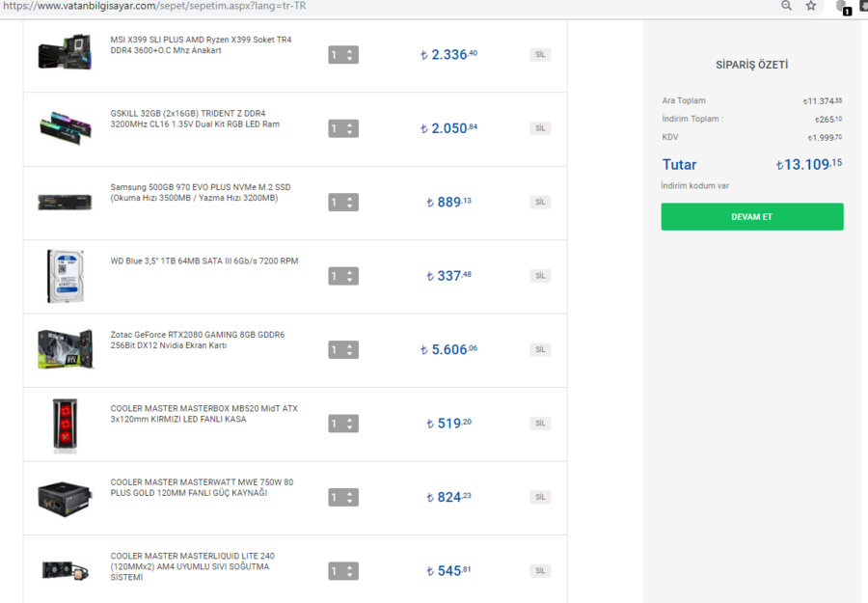Image resolution: width=868 pixels, height=603 pixels.
Task: Open Samsung 500GB 970 EVO PLUS title
Action: coord(201,192)
